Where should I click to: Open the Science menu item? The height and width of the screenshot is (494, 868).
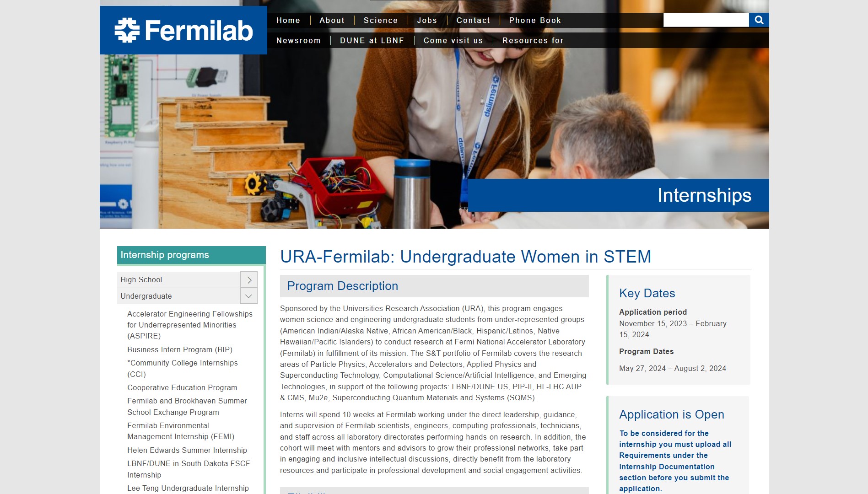tap(380, 21)
